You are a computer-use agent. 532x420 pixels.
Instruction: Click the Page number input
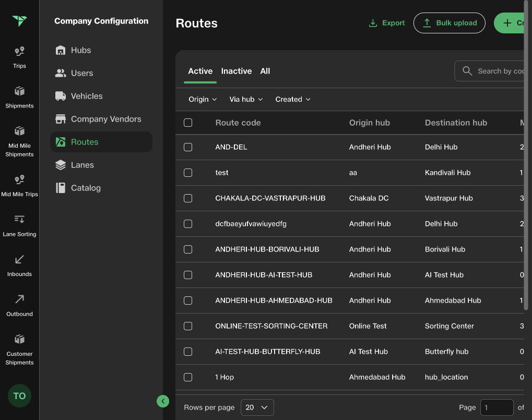pos(496,407)
